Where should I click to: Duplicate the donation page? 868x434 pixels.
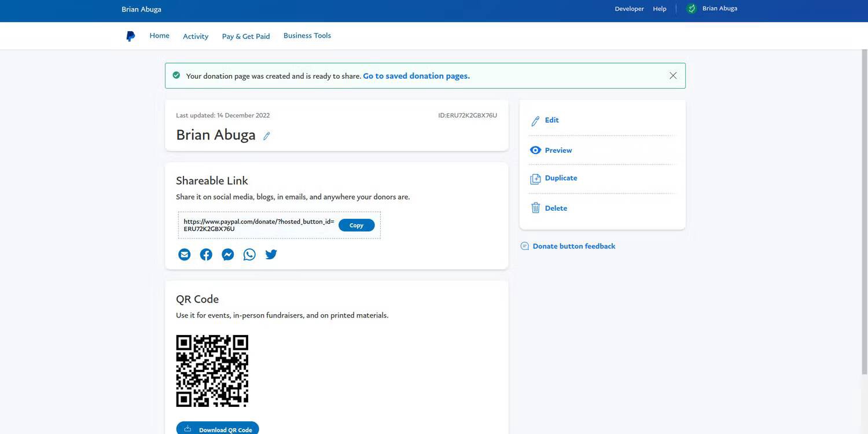coord(554,178)
